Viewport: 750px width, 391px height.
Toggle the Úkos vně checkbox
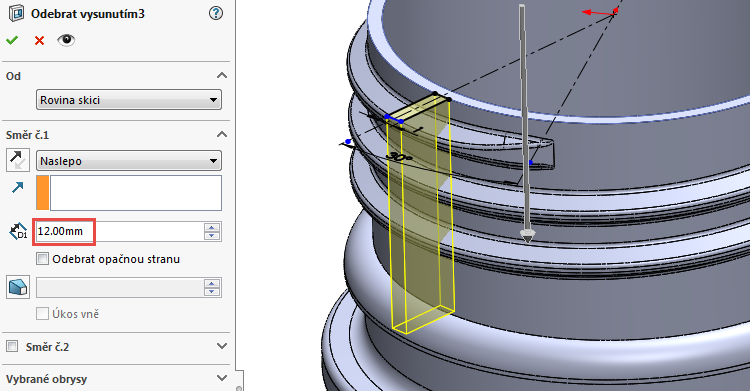click(x=43, y=314)
